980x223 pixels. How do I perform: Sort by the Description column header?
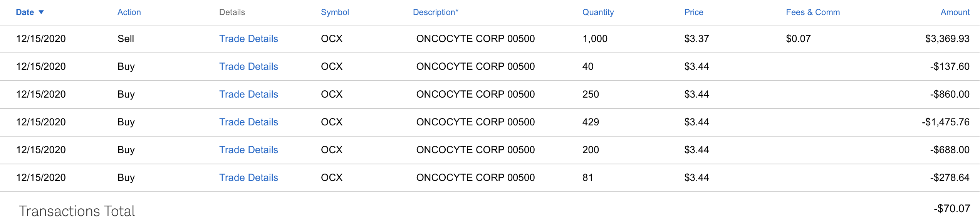point(435,12)
